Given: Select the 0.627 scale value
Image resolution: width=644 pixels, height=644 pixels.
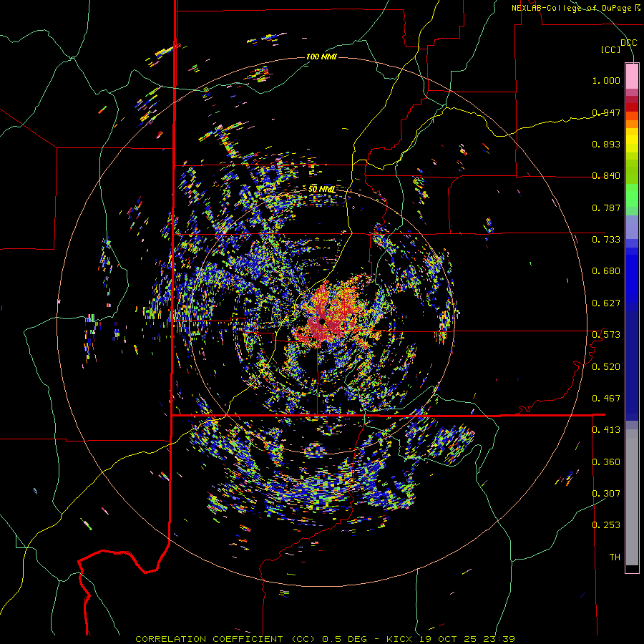Looking at the screenshot, I should (606, 303).
